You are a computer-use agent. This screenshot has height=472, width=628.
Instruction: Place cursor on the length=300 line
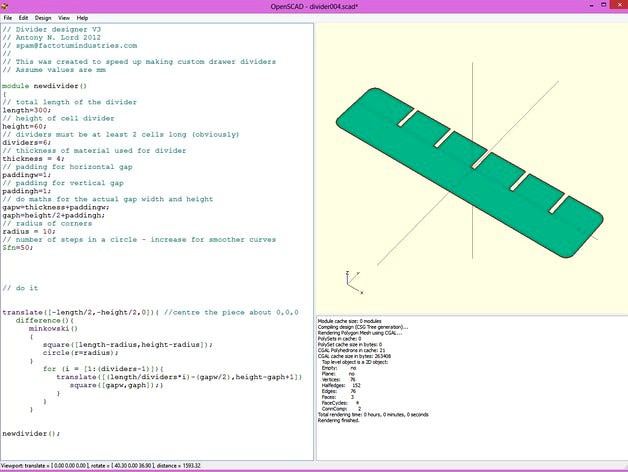tap(27, 110)
